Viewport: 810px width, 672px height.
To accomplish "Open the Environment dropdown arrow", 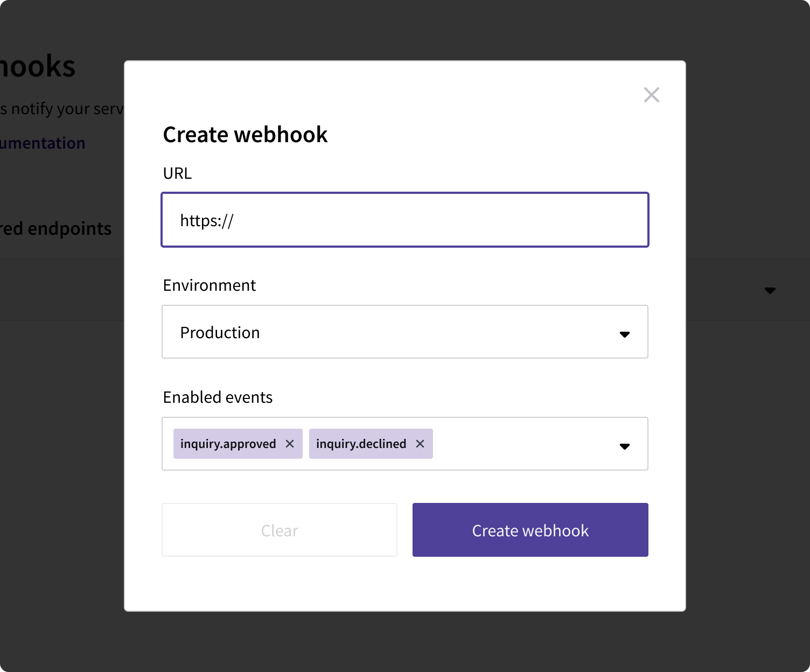I will click(624, 334).
